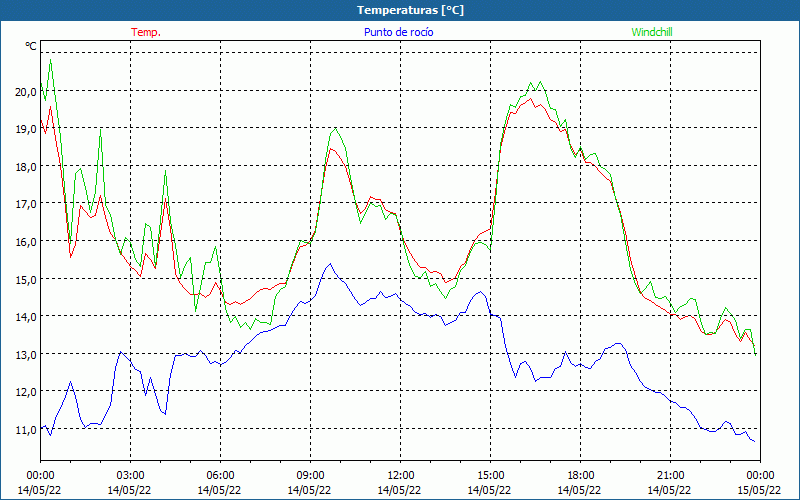
Task: Select the 15/05/22 date label
Action: point(758,490)
